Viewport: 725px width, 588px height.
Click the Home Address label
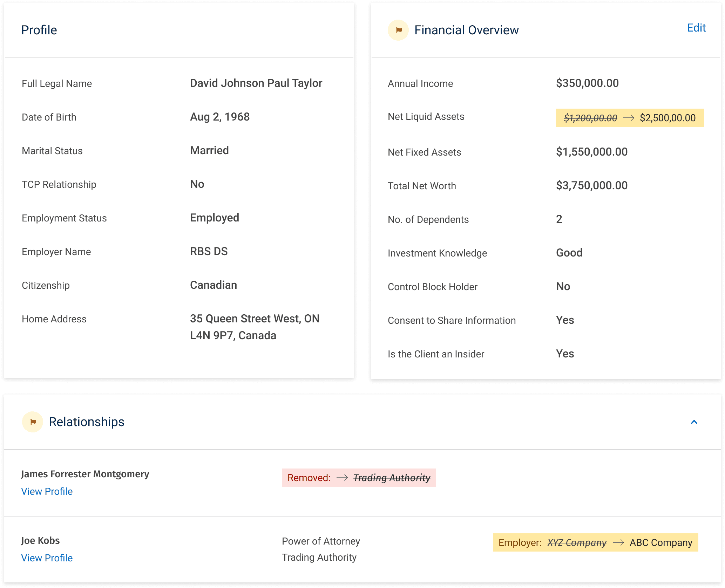[54, 319]
